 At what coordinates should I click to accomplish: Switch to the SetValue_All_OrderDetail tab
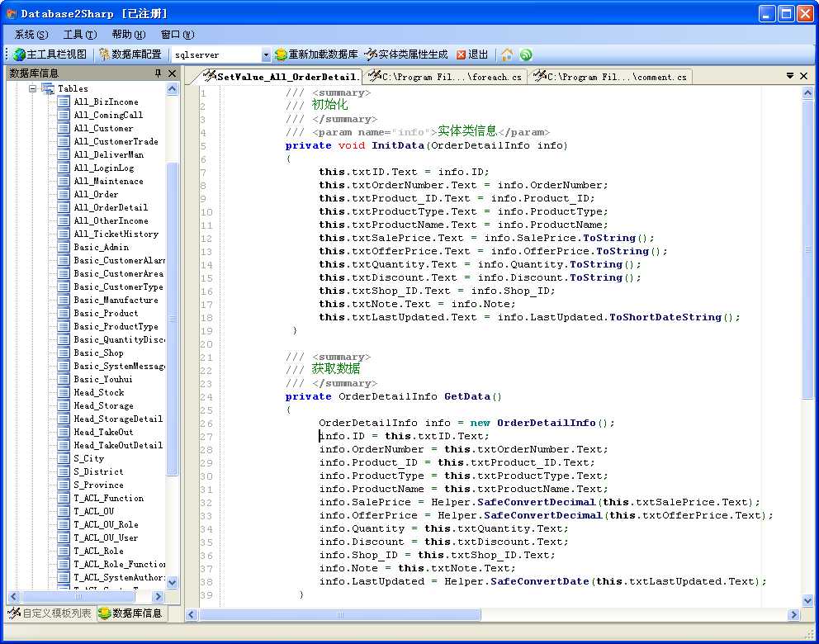click(x=281, y=77)
